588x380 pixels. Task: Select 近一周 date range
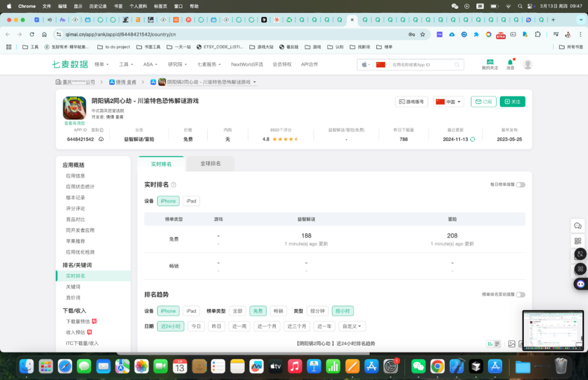click(239, 326)
